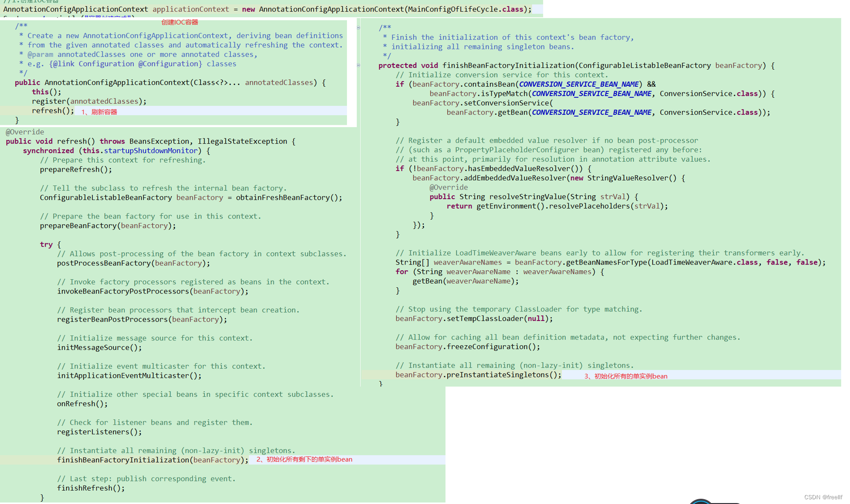850x504 pixels.
Task: Click comment '// Prepare this context for refreshing.'
Action: coord(123,160)
